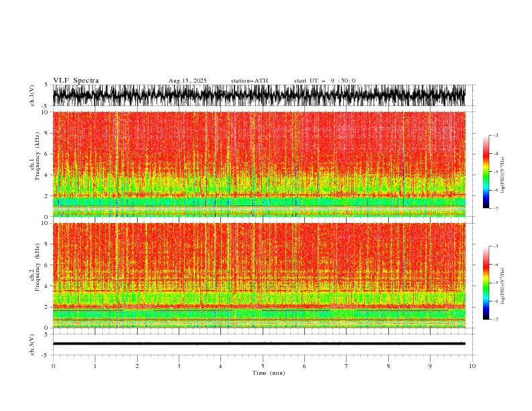Select the ch.1 colorbar "log(PSD)(V²/Hz)" label
This screenshot has width=532, height=411.
click(x=502, y=175)
